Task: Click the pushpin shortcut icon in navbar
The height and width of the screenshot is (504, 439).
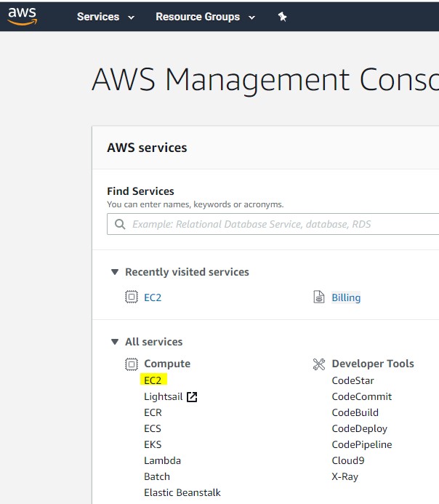Action: pyautogui.click(x=282, y=17)
